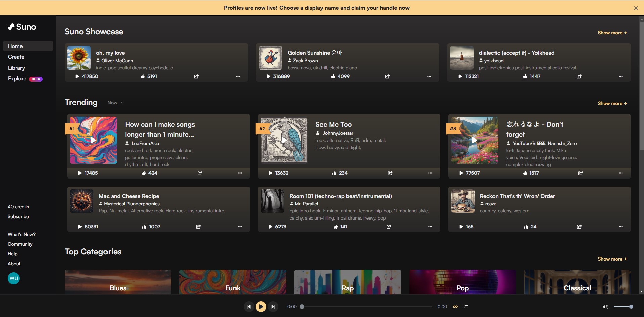This screenshot has height=317, width=644.
Task: Click the Subscribe link
Action: coord(18,216)
